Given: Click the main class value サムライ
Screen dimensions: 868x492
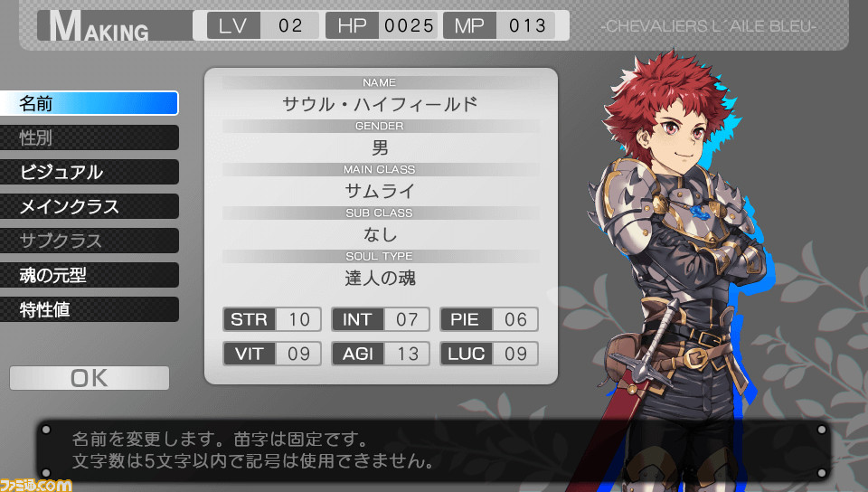Looking at the screenshot, I should pyautogui.click(x=380, y=192).
